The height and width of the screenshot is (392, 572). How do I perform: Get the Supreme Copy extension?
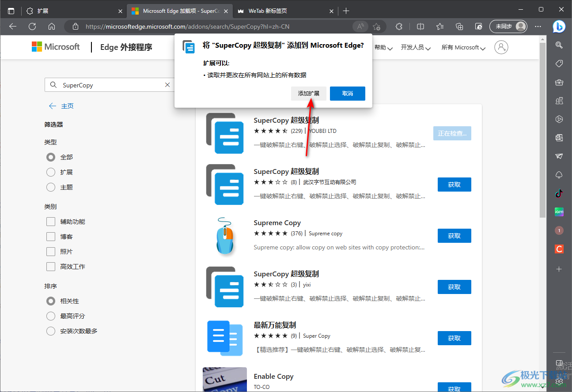(455, 236)
